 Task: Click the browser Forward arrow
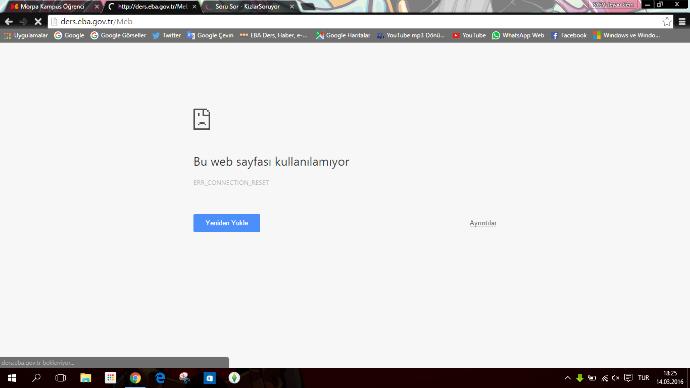click(23, 22)
